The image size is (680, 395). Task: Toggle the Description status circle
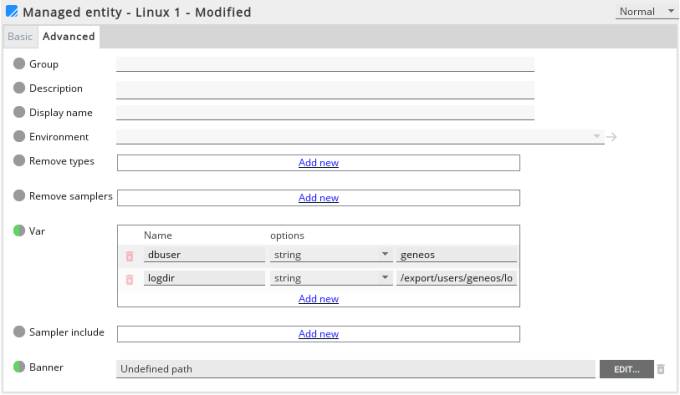tap(19, 88)
